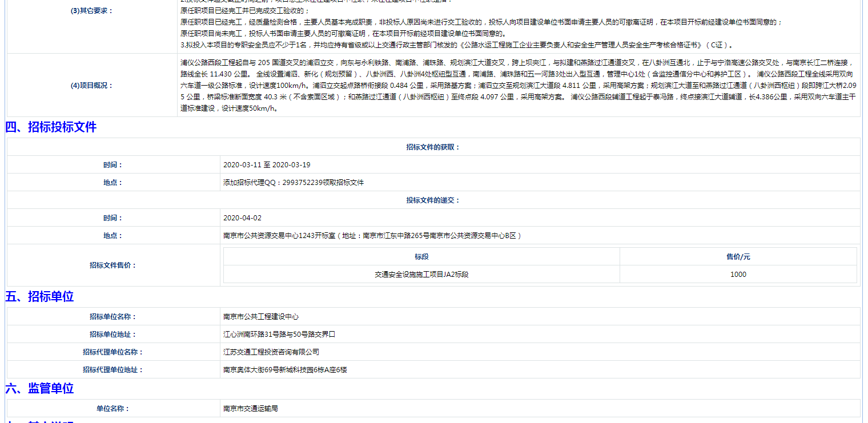The height and width of the screenshot is (423, 868).
Task: Click the 招标文件售价 label
Action: [113, 265]
